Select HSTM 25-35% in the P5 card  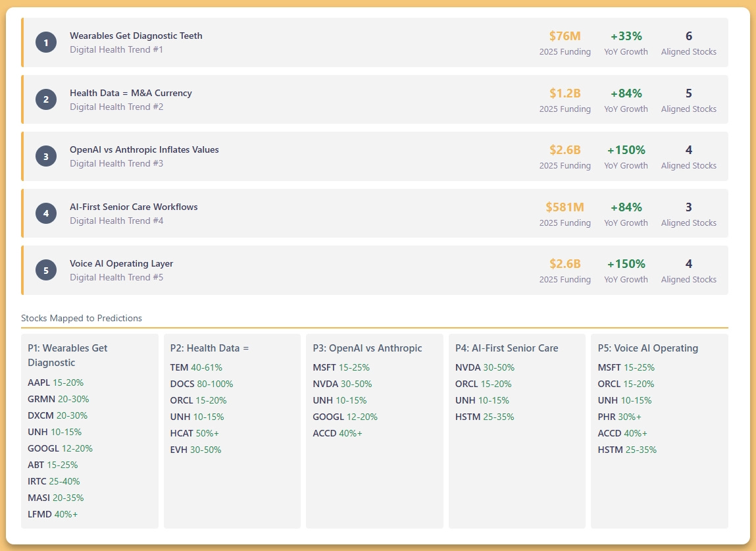[627, 449]
